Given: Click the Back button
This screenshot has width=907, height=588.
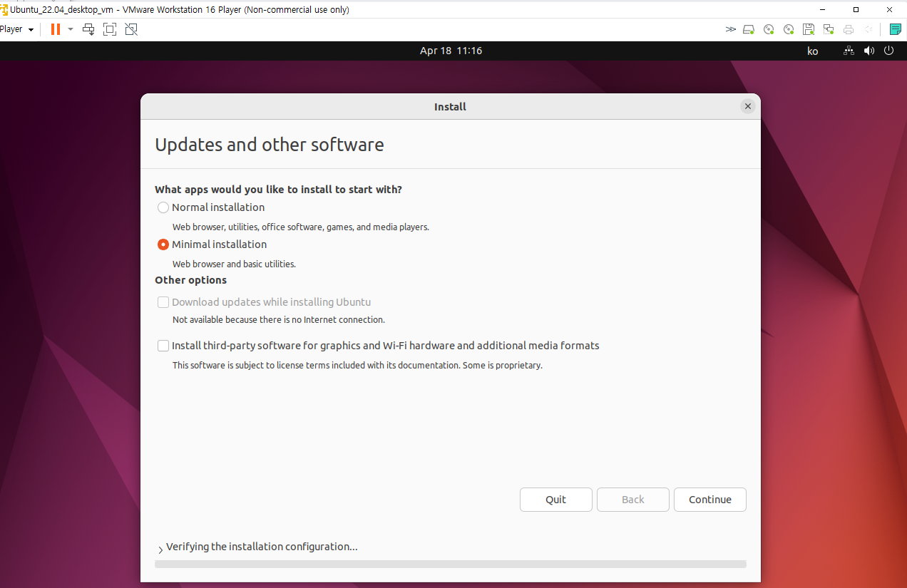Looking at the screenshot, I should (633, 500).
